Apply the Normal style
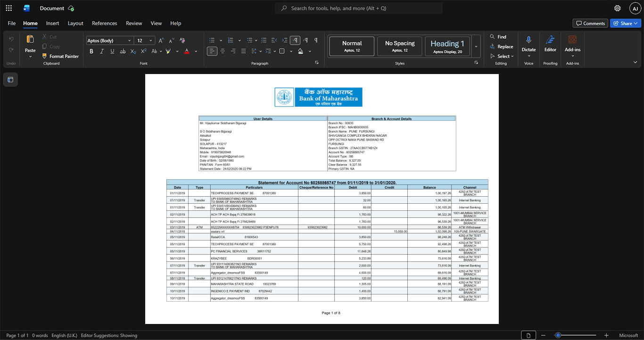 coord(352,46)
